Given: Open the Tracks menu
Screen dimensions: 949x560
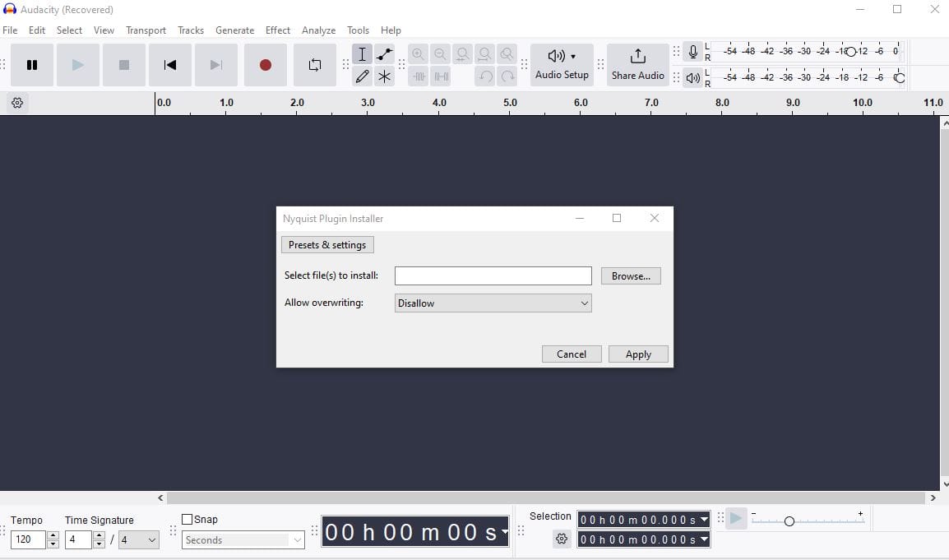Looking at the screenshot, I should tap(191, 30).
